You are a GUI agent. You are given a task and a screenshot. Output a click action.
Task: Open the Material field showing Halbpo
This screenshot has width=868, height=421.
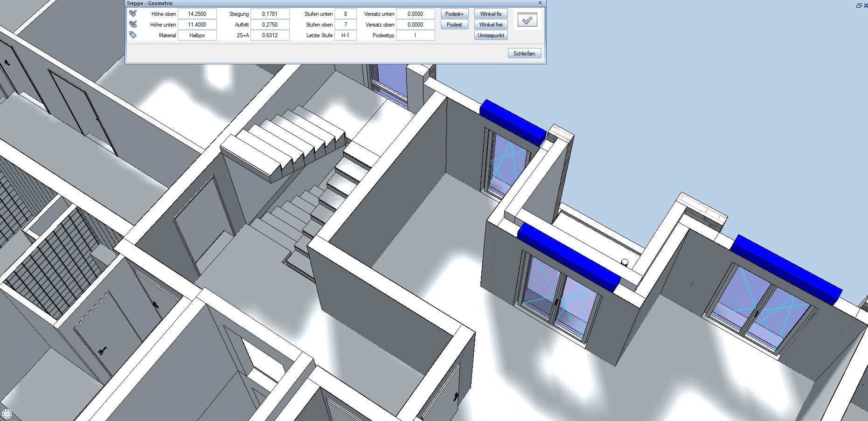point(197,35)
